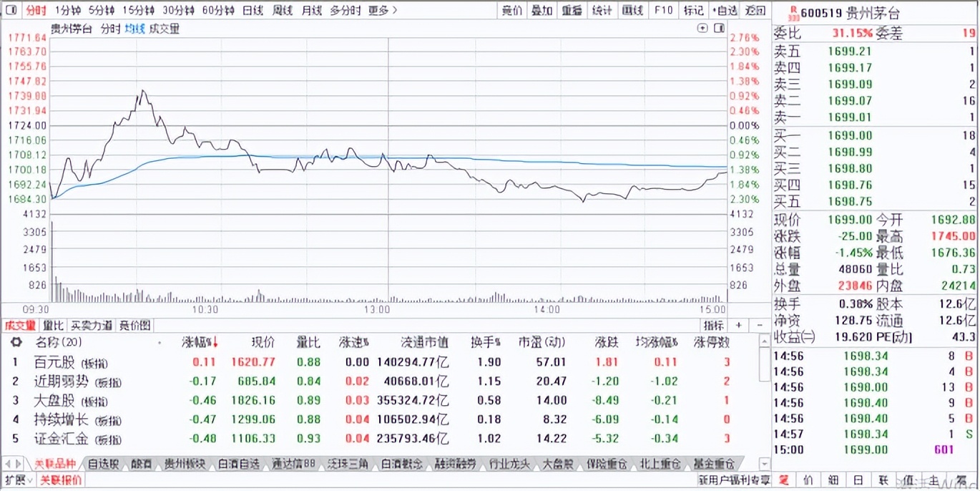Select the 叠加 overlay tool
Screen dimensions: 980x491
(542, 11)
